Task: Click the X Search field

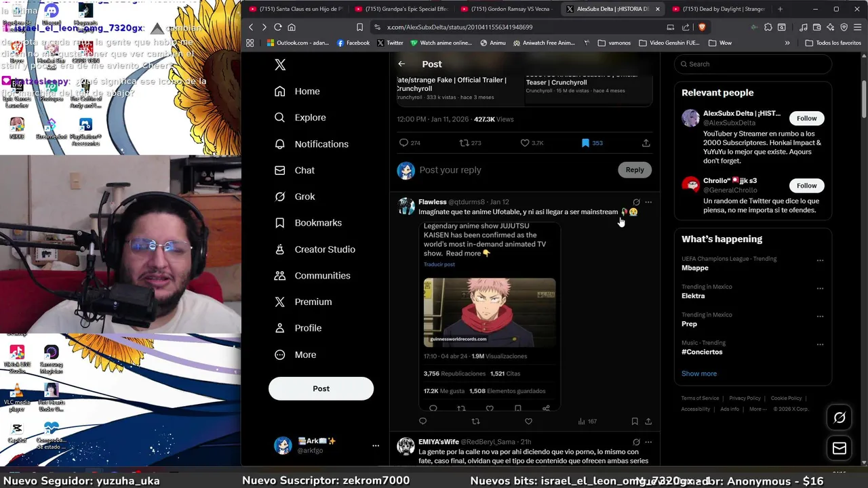Action: point(753,64)
